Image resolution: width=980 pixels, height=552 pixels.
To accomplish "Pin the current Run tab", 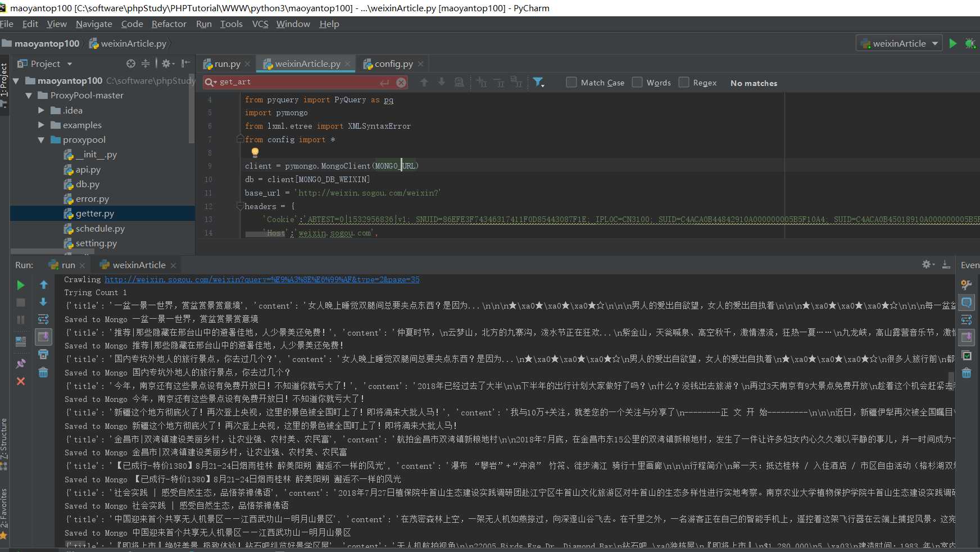I will 21,364.
